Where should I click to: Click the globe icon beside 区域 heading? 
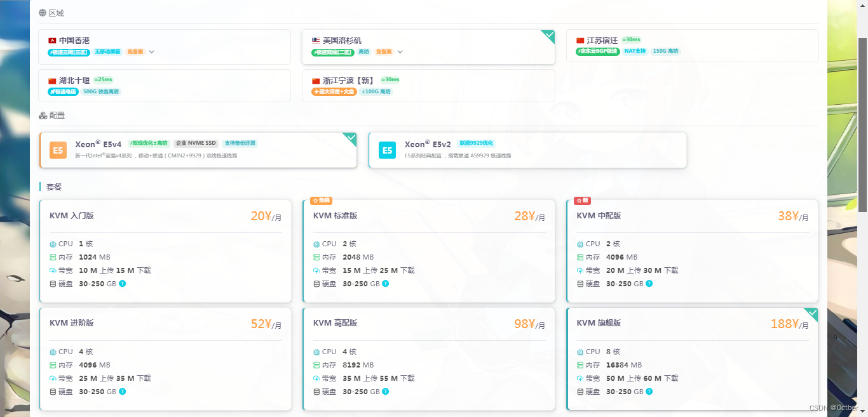coord(43,13)
